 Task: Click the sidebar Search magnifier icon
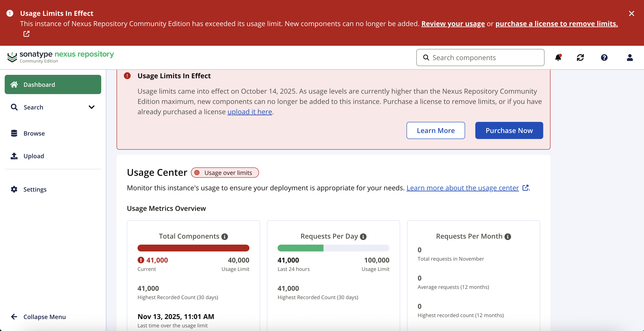[x=14, y=107]
